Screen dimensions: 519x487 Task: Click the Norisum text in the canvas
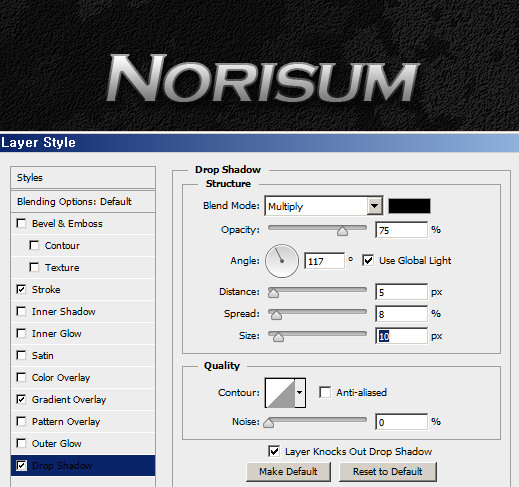pos(262,78)
